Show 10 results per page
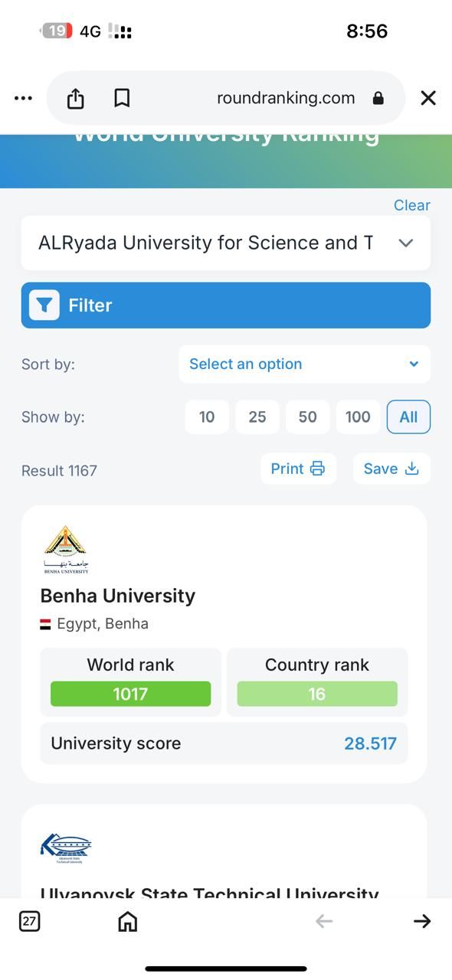This screenshot has height=980, width=452. (207, 416)
